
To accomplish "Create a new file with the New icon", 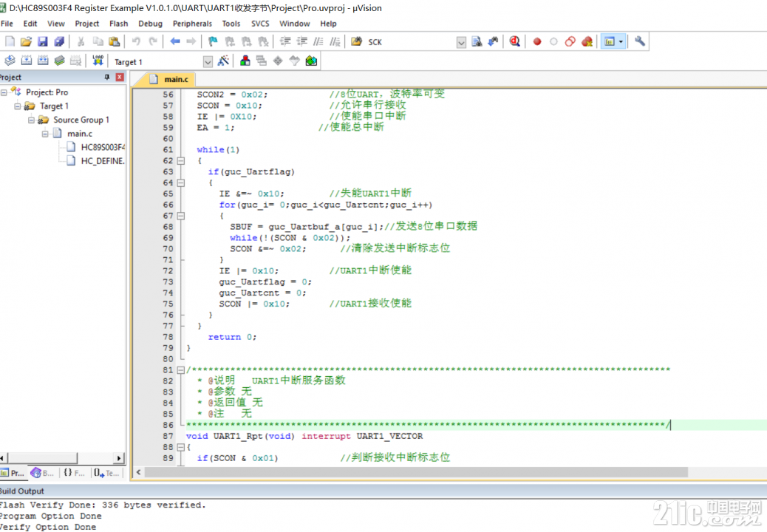I will click(10, 41).
